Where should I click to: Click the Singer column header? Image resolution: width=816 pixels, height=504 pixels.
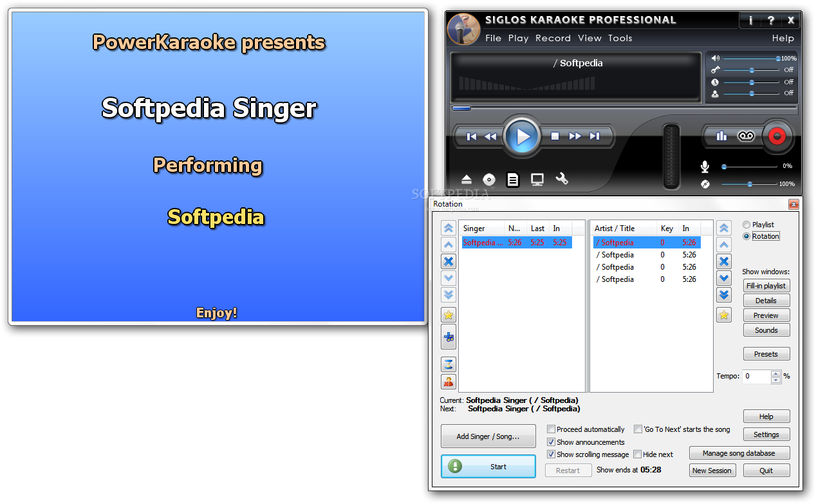point(481,229)
